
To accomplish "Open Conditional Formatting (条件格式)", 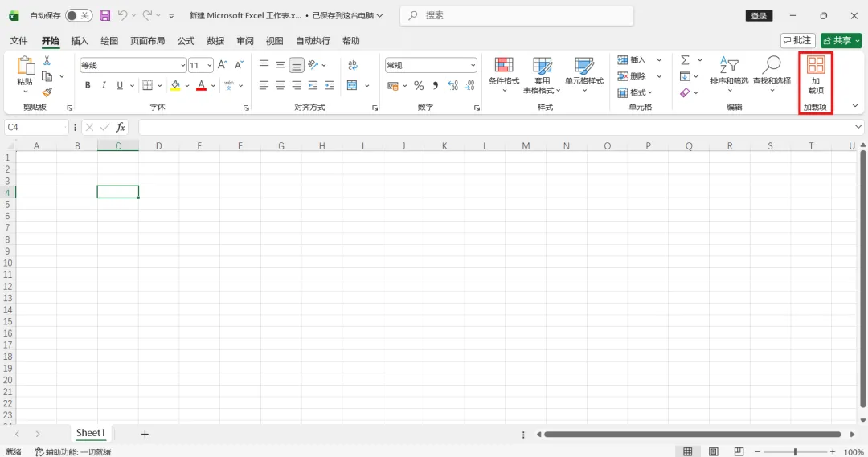I will click(504, 75).
